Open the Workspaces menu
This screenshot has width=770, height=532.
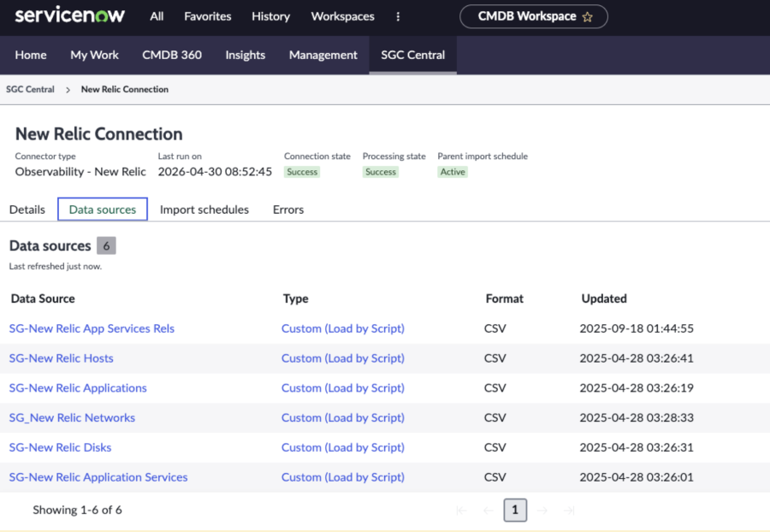pyautogui.click(x=343, y=16)
